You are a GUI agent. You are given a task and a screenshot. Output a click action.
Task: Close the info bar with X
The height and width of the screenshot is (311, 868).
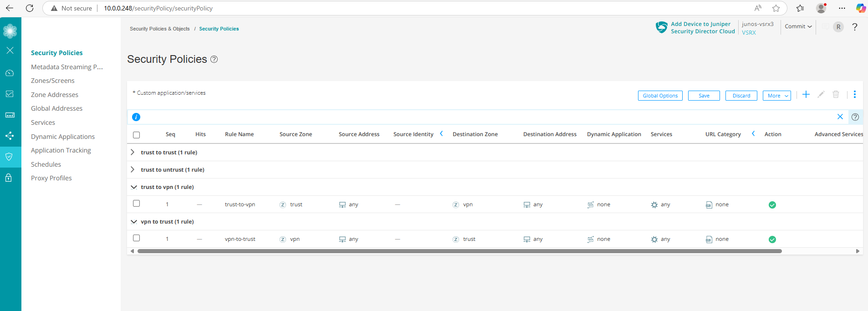point(840,117)
